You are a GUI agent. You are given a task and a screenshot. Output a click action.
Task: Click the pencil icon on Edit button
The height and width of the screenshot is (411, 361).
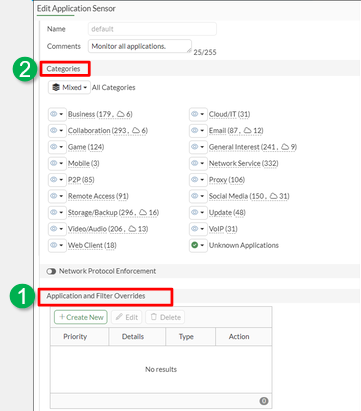point(119,317)
